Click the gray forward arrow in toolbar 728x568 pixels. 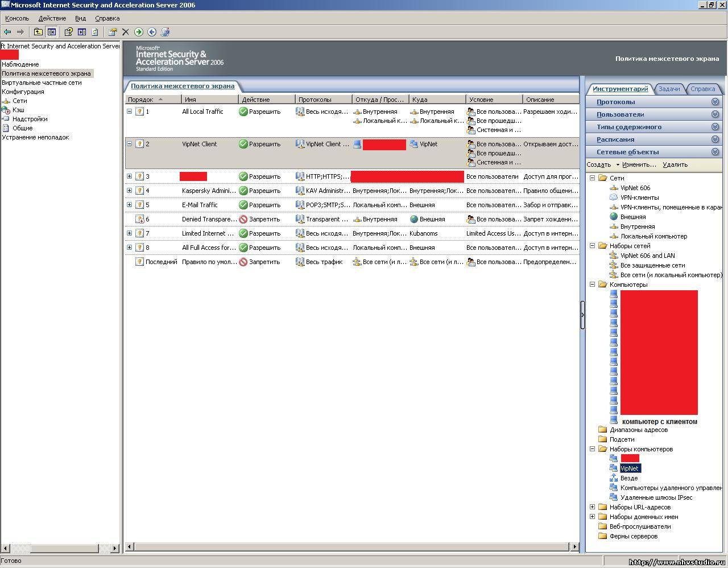coord(20,32)
